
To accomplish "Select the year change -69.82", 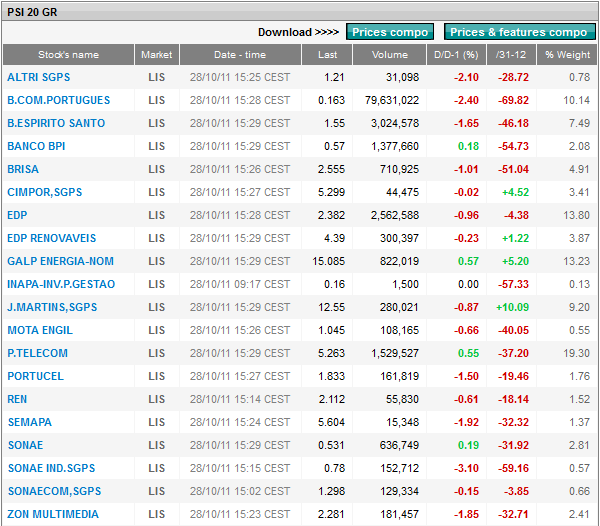I will pyautogui.click(x=513, y=100).
